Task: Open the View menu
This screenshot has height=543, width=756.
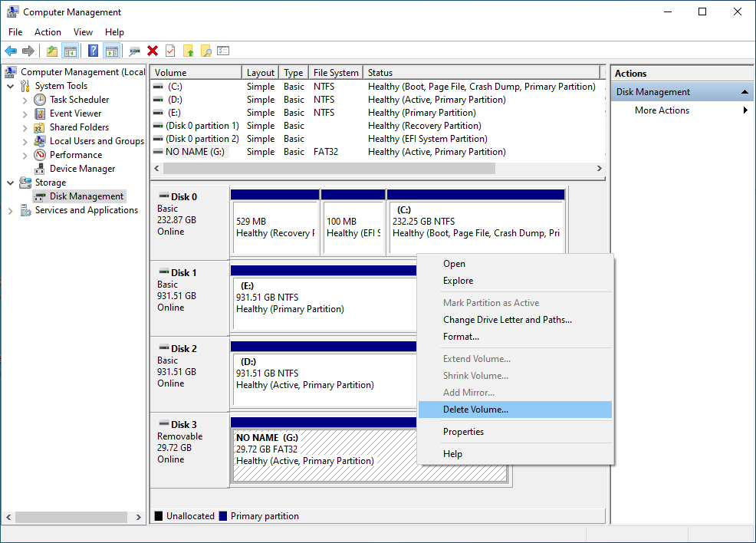Action: coord(83,31)
